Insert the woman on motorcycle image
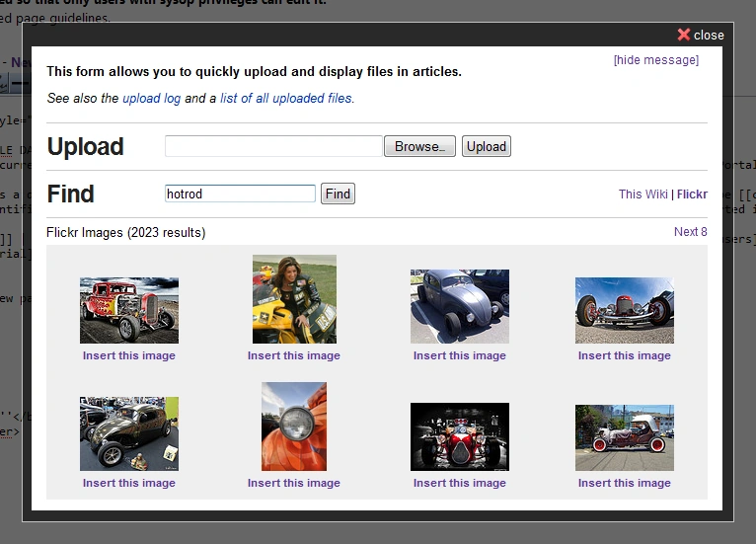Viewport: 756px width, 544px height. pos(294,355)
